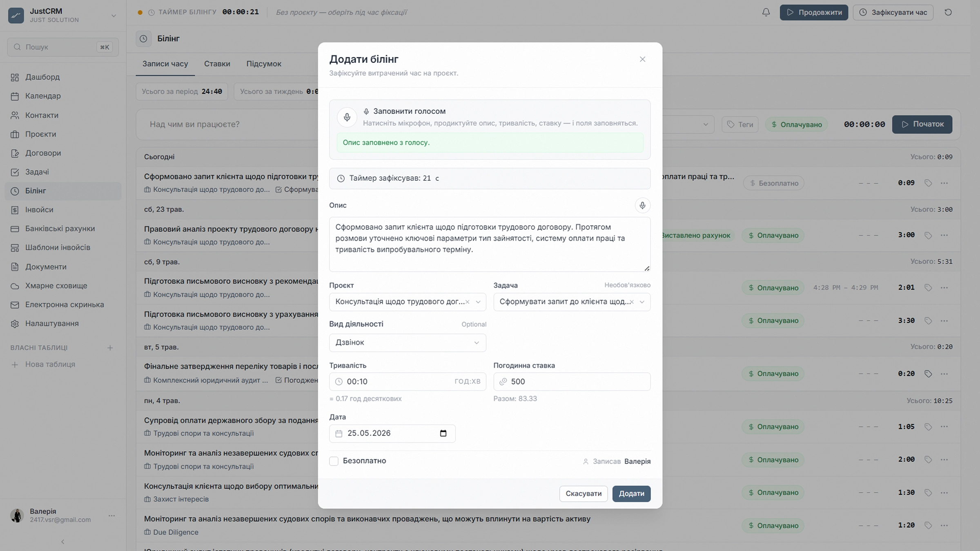Image resolution: width=980 pixels, height=551 pixels.
Task: Open Банківські рахунки in the sidebar
Action: coord(63,229)
